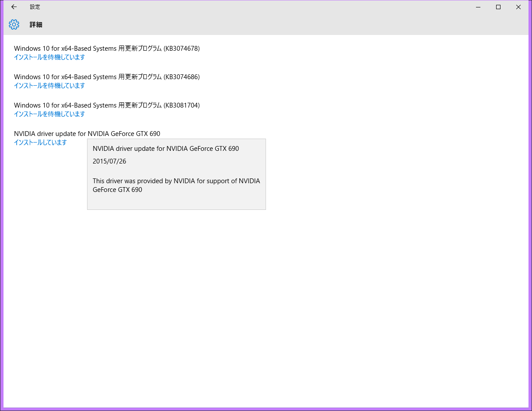
Task: Select the KB3074678 update title text
Action: tap(107, 49)
